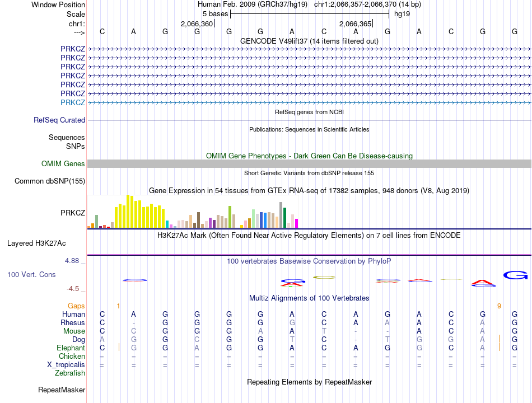The image size is (532, 403).
Task: Click 'Multiz Alignments of 100 Vertebrates' title
Action: tap(309, 298)
